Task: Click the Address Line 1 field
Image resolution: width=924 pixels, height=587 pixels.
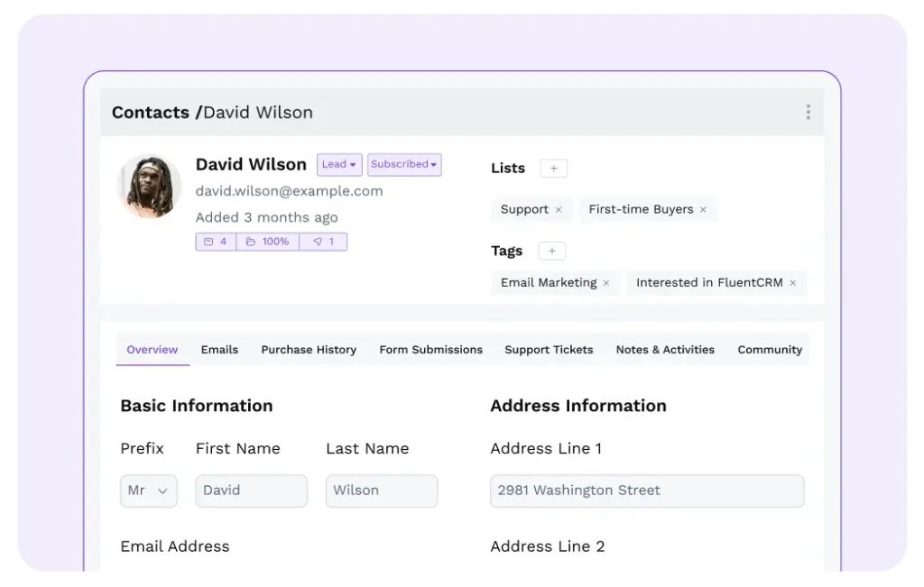Action: [647, 491]
